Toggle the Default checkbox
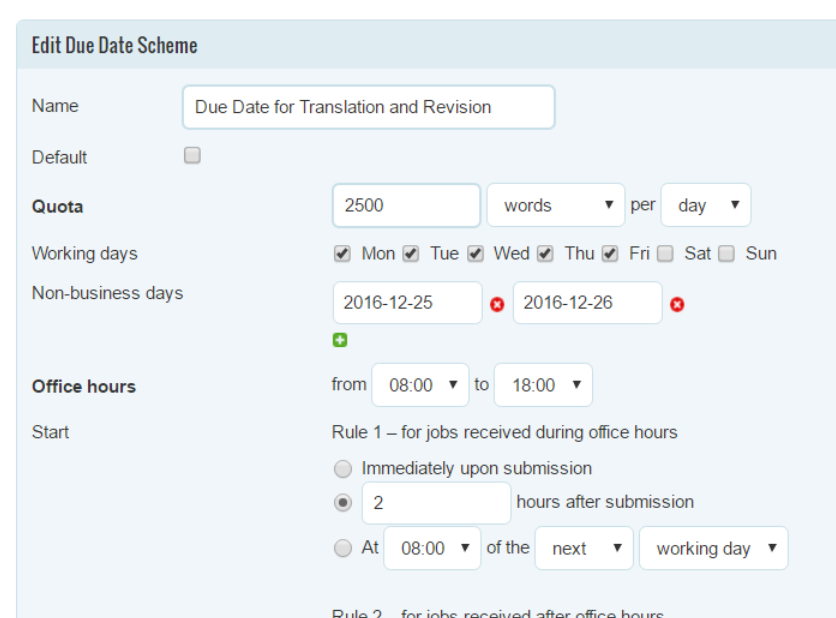Screen dimensions: 836x618 [x=192, y=156]
